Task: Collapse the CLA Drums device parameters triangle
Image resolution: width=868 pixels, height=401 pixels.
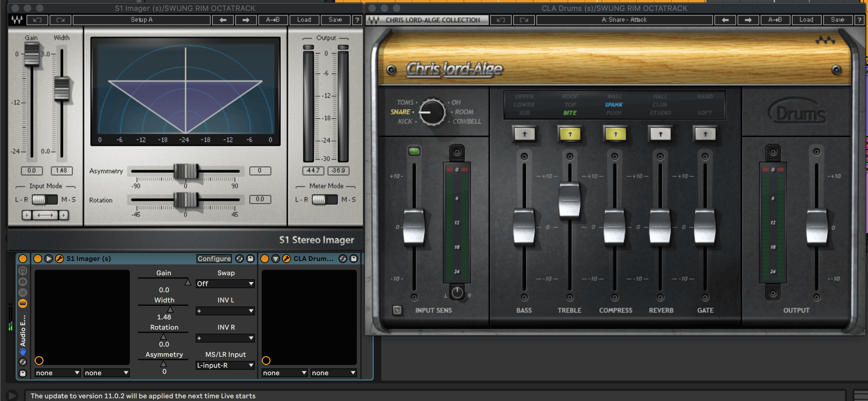Action: [276, 259]
